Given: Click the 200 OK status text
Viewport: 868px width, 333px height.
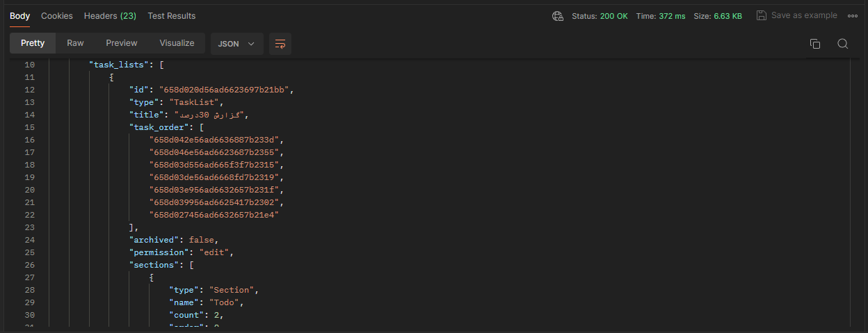Looking at the screenshot, I should 613,15.
